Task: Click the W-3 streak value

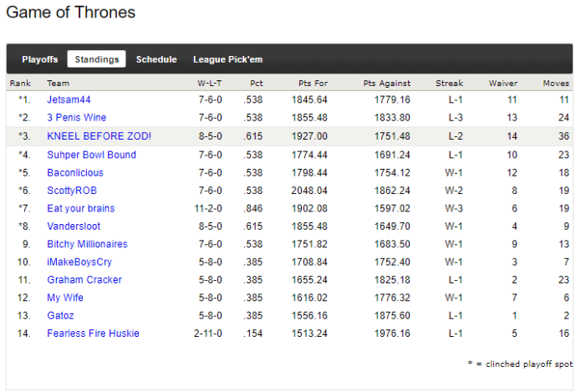Action: pos(454,208)
